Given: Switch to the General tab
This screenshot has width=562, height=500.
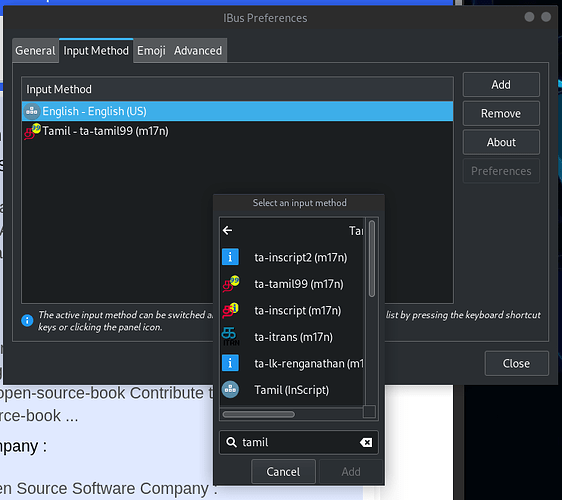Looking at the screenshot, I should click(x=35, y=51).
